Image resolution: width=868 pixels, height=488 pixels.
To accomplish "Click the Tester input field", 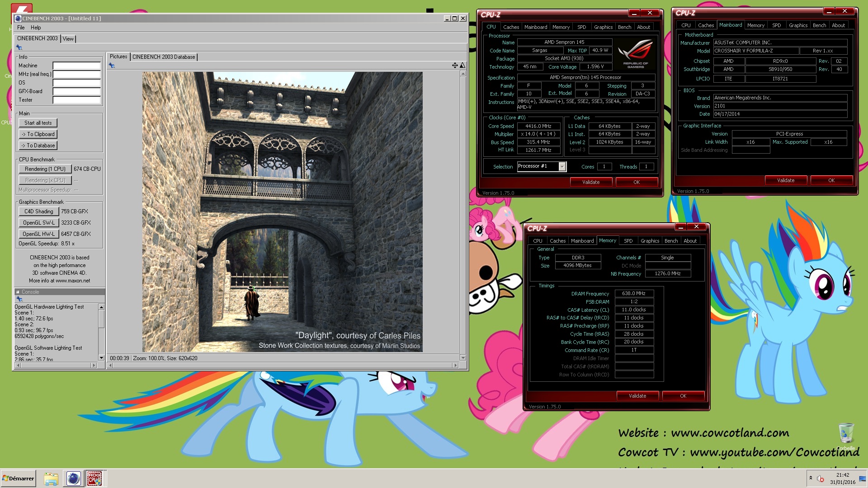I will (76, 100).
